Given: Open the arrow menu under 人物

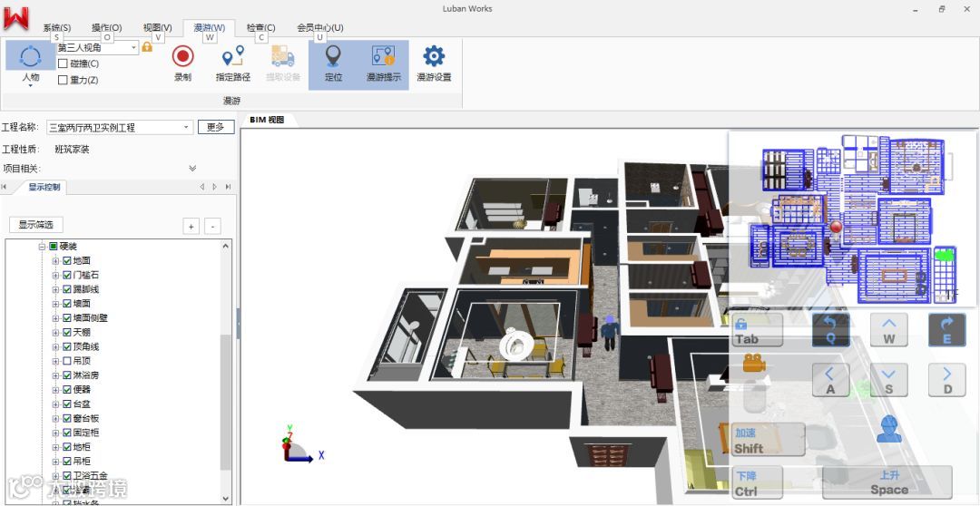Looking at the screenshot, I should click(x=31, y=85).
